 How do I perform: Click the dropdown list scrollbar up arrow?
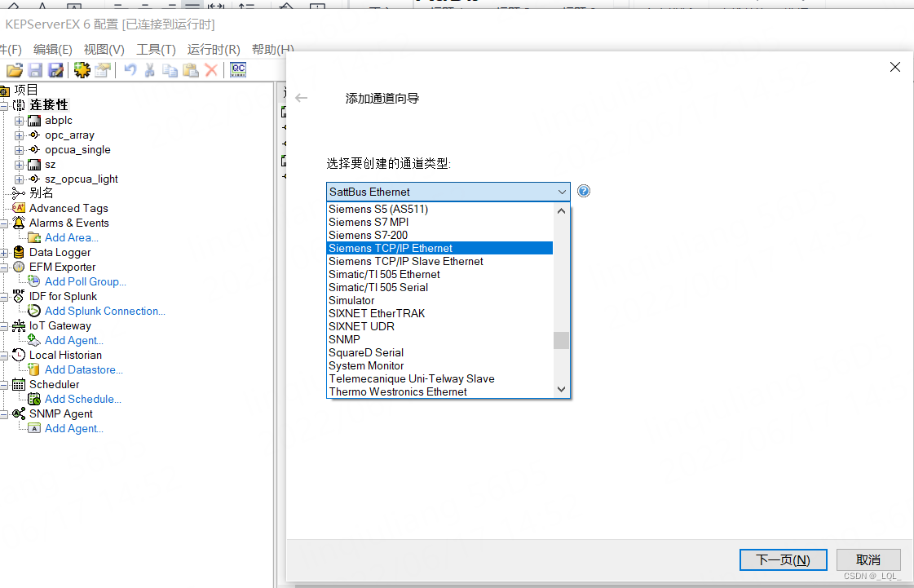(561, 210)
